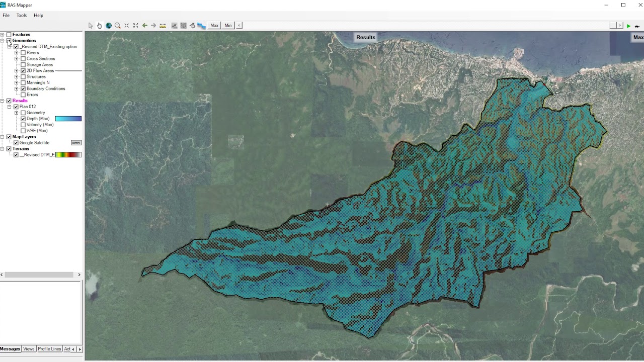The width and height of the screenshot is (644, 362).
Task: Select the magnifier zoom-in tool
Action: (x=117, y=26)
